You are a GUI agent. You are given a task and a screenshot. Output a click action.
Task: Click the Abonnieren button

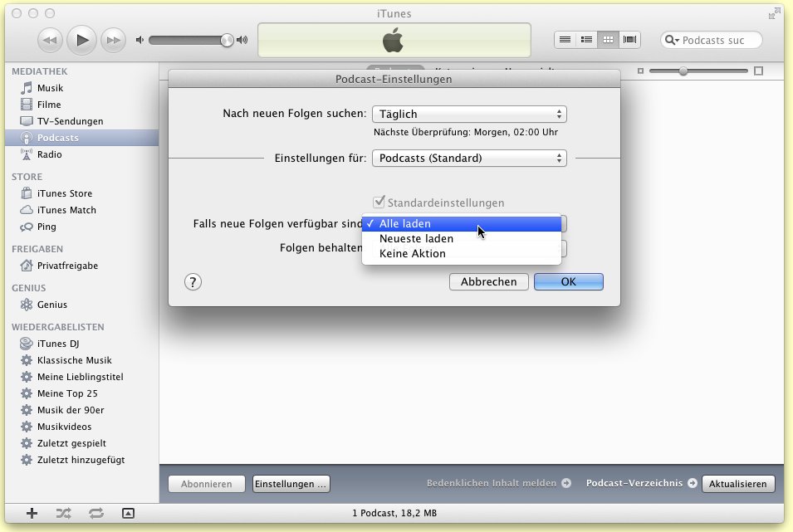[x=206, y=484]
